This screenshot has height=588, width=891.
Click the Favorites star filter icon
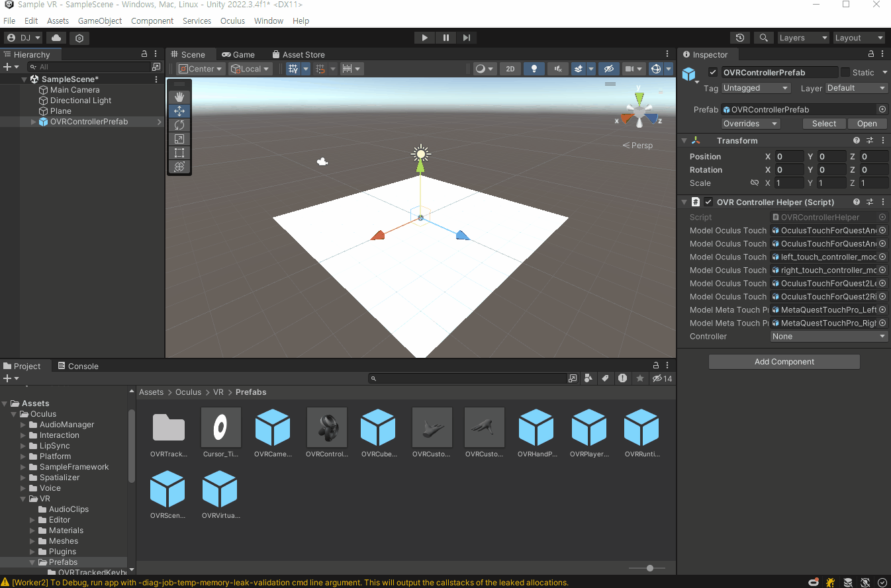[x=640, y=378]
